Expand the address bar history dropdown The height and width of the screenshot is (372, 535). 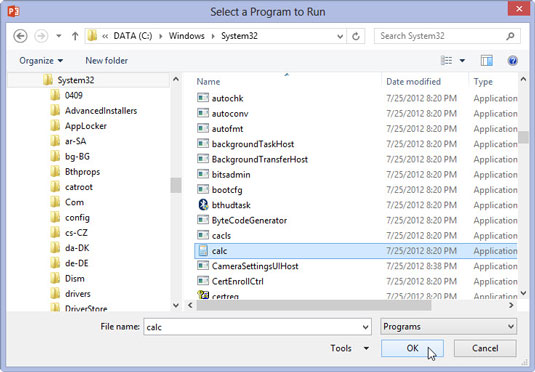[x=340, y=36]
